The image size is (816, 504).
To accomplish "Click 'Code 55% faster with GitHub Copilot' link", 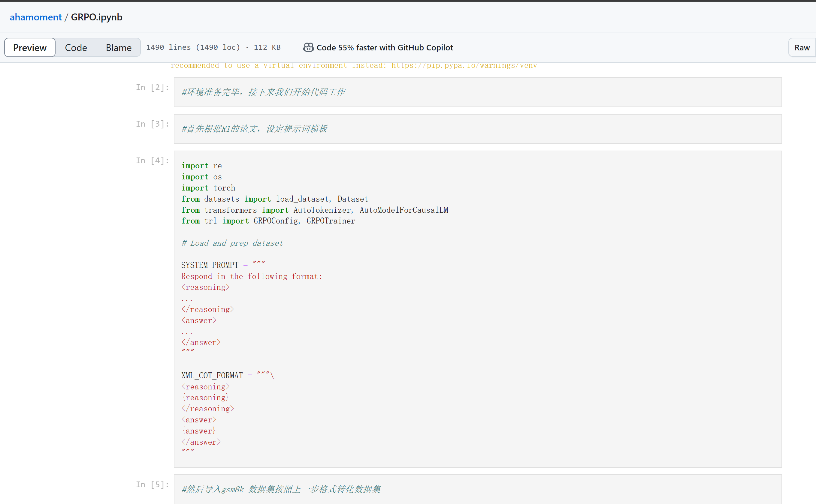I will pyautogui.click(x=385, y=48).
